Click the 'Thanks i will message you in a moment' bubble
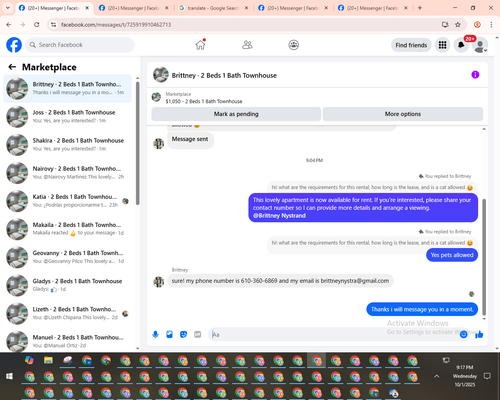The image size is (500, 400). pyautogui.click(x=422, y=309)
